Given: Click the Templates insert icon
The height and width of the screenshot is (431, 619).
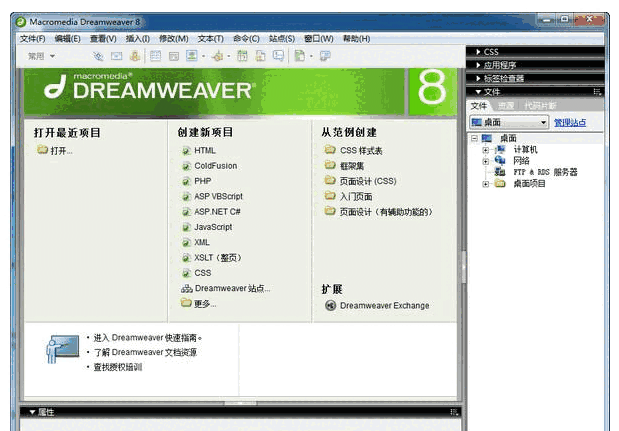Looking at the screenshot, I should [300, 56].
